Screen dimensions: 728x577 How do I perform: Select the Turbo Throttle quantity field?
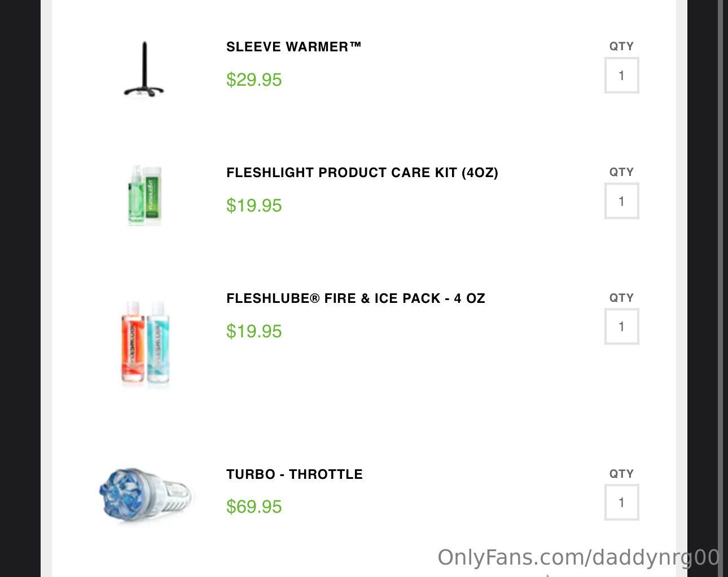tap(621, 503)
